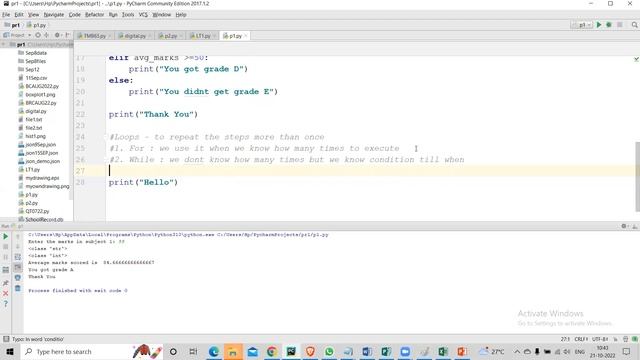
Task: Select SchoolRecord.db in project tree
Action: (x=44, y=220)
